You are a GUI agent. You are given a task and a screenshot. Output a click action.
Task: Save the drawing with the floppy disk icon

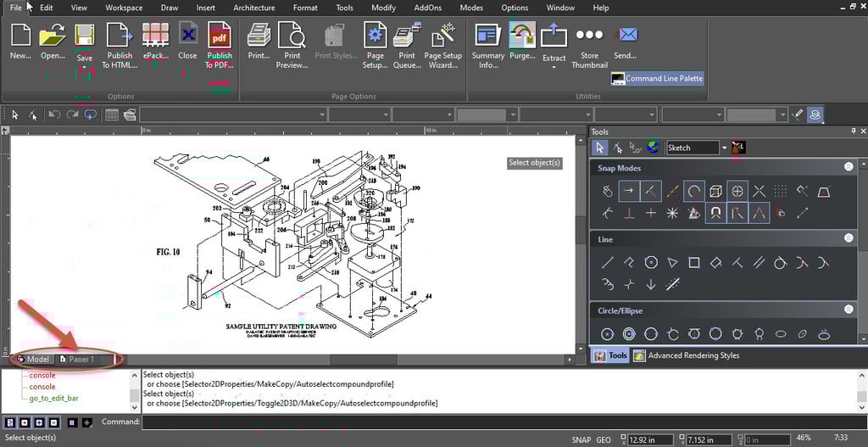(x=84, y=36)
